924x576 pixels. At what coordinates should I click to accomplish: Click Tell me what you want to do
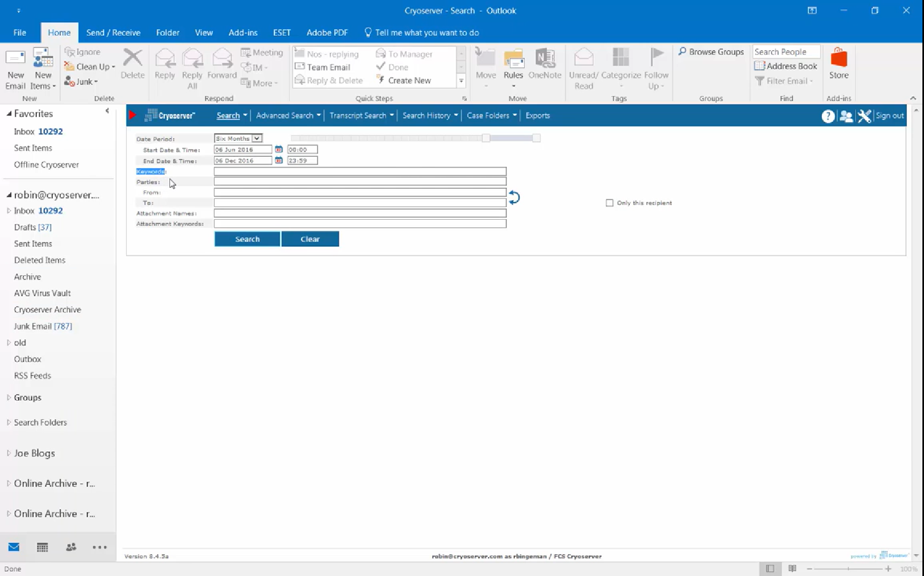pos(422,33)
